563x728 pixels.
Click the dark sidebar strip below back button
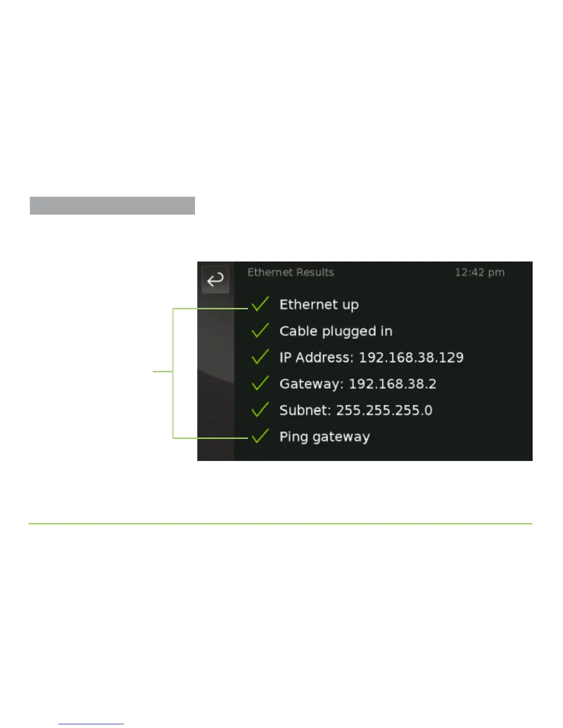pos(216,377)
